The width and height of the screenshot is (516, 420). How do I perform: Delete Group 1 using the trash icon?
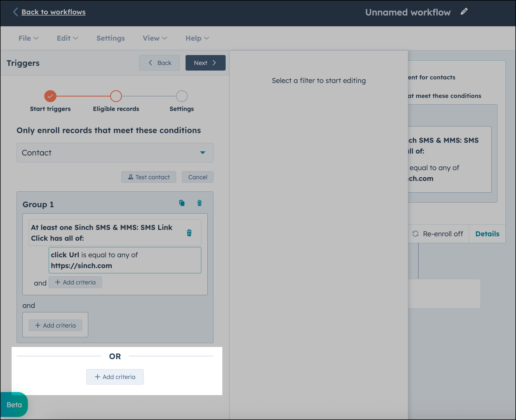[199, 203]
